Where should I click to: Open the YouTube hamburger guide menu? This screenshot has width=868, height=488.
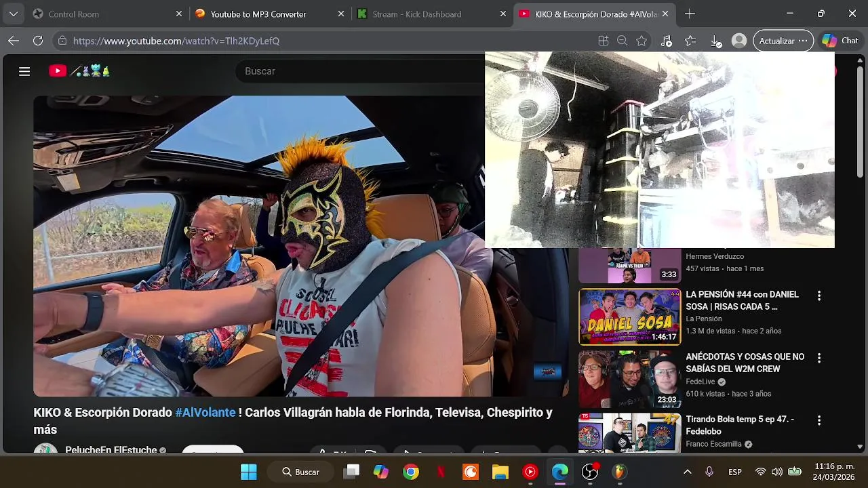24,71
